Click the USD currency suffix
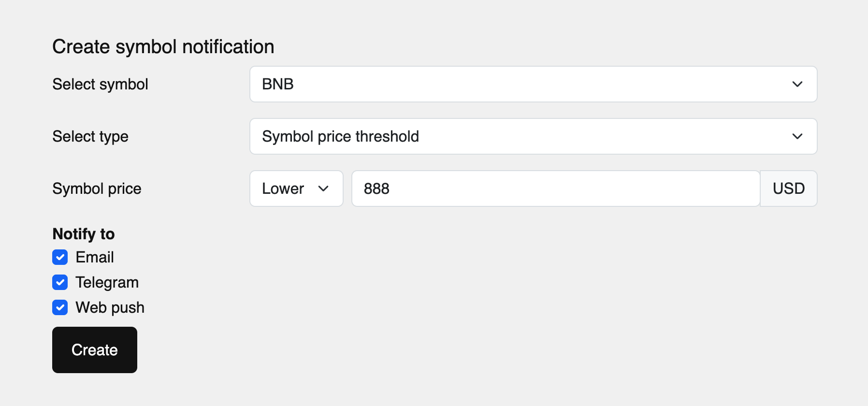The image size is (868, 406). coord(788,188)
